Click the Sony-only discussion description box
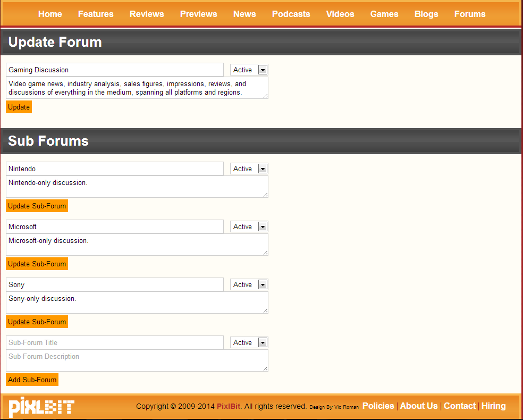This screenshot has width=523, height=420. (x=137, y=303)
